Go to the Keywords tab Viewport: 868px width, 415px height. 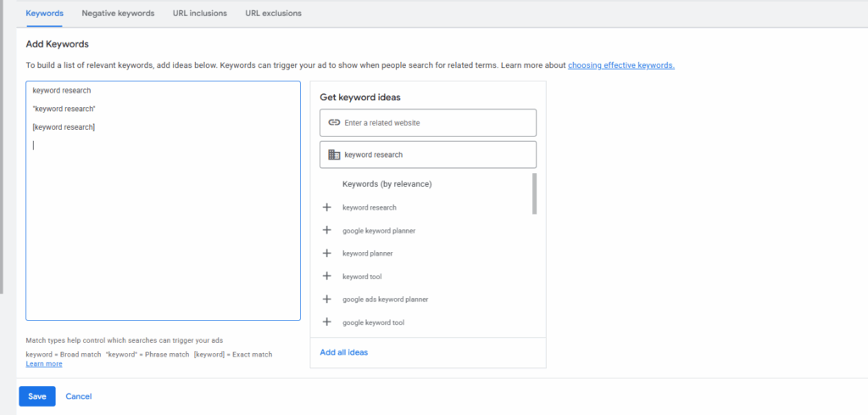tap(44, 14)
